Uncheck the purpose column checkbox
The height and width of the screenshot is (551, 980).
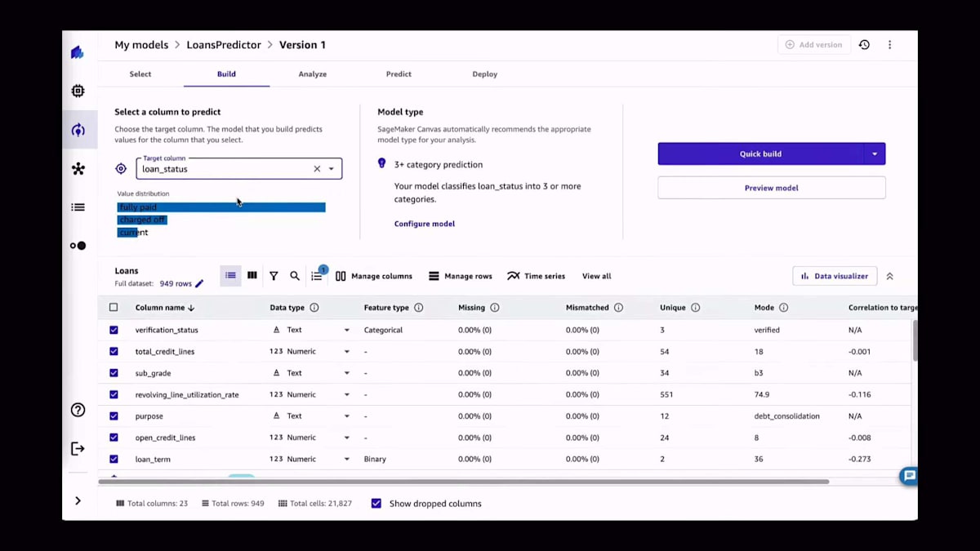[x=114, y=416]
